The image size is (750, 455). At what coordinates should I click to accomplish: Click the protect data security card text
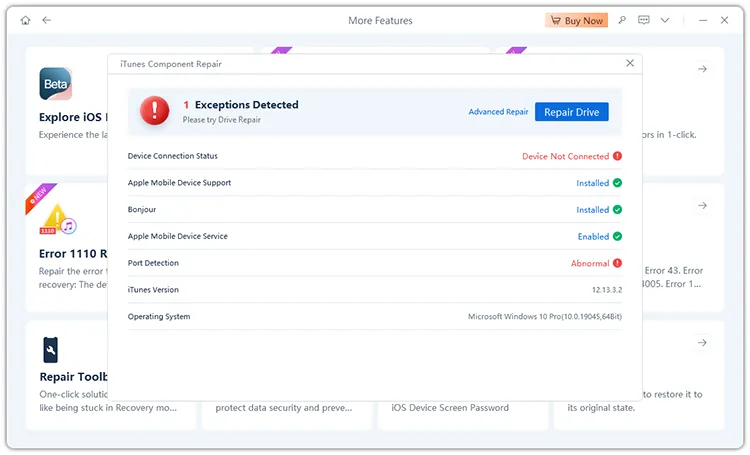click(284, 409)
